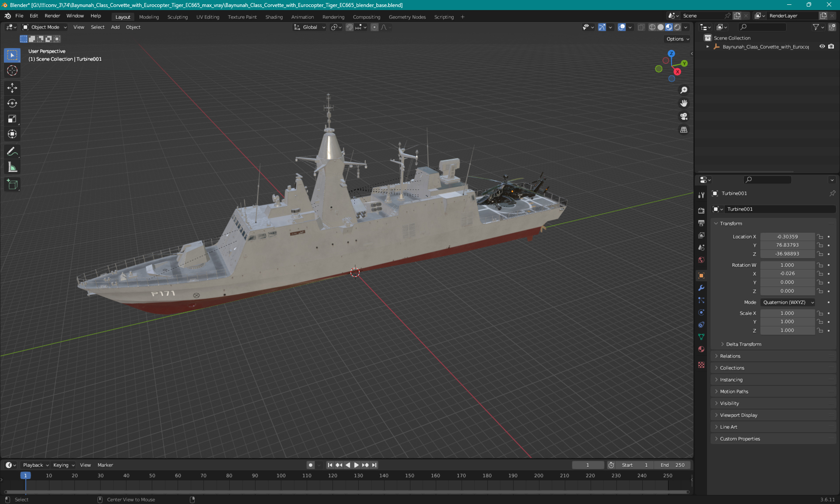Open the Material properties tab
Image resolution: width=840 pixels, height=504 pixels.
pyautogui.click(x=701, y=349)
